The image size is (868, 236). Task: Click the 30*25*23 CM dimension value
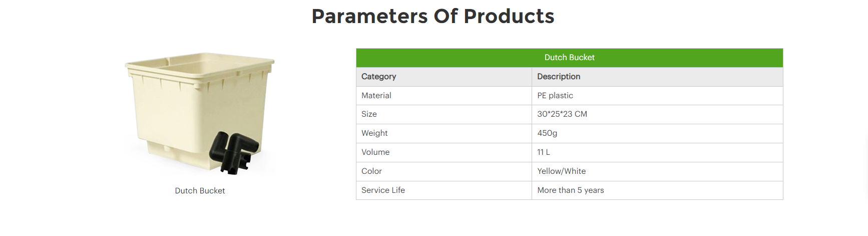(562, 114)
